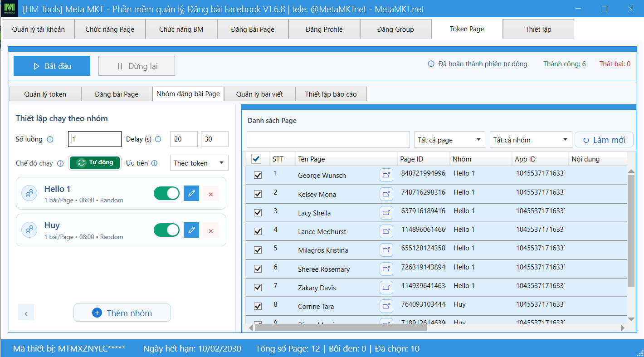Open Thiết lập báo cáo sub-tab
Viewport: 644px width, 357px height.
click(331, 94)
